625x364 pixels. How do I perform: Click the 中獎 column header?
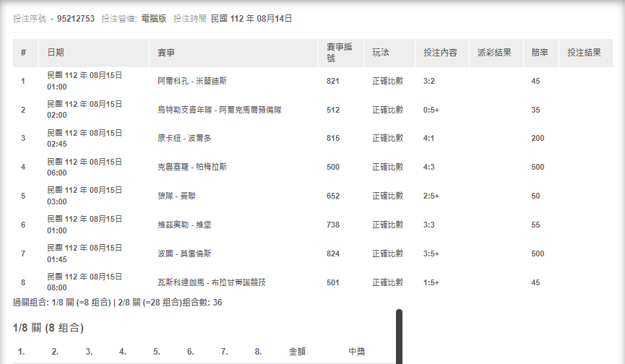click(357, 352)
